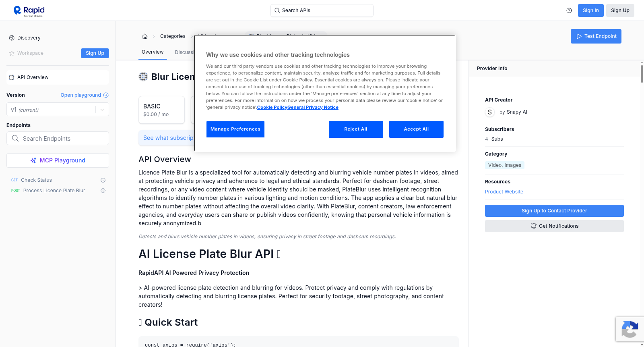The width and height of the screenshot is (644, 347).
Task: Click the Rapid logo
Action: pyautogui.click(x=29, y=11)
